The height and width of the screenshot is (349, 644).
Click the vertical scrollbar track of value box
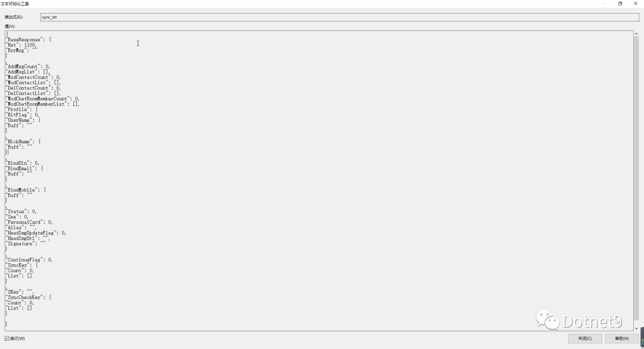pos(636,181)
